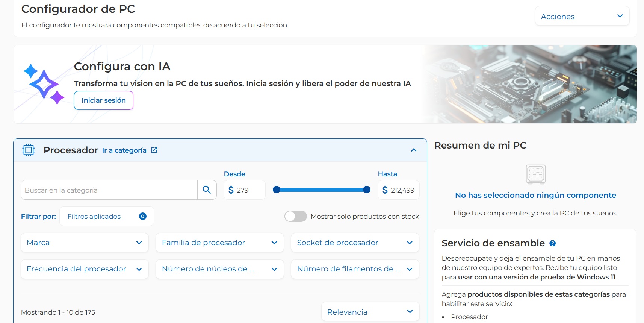Click the Iniciar sesión button
The width and height of the screenshot is (644, 323).
coord(104,100)
